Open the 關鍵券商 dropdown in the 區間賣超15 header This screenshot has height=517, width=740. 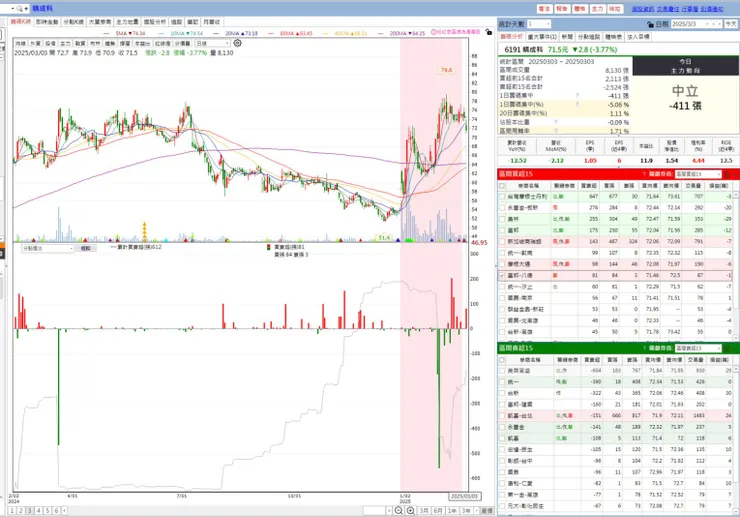(698, 348)
